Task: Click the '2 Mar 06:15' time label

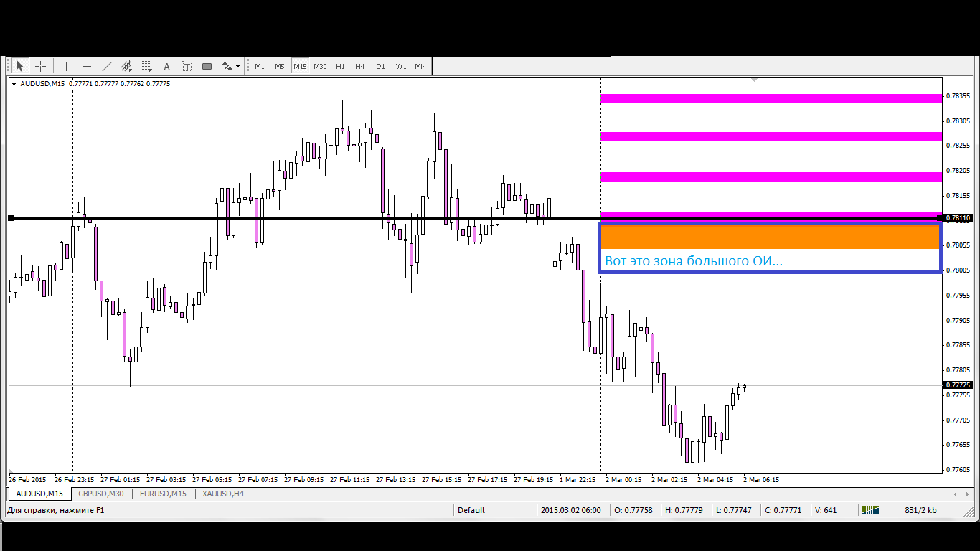Action: [761, 479]
